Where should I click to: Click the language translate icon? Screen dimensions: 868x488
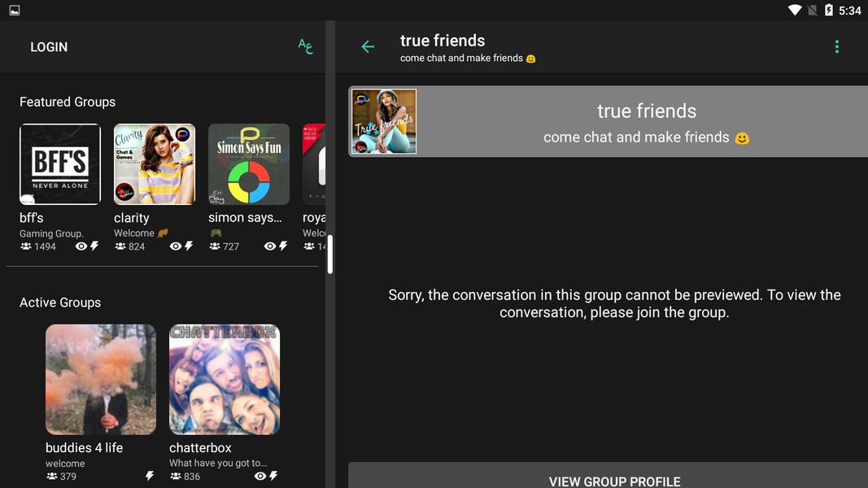coord(305,46)
